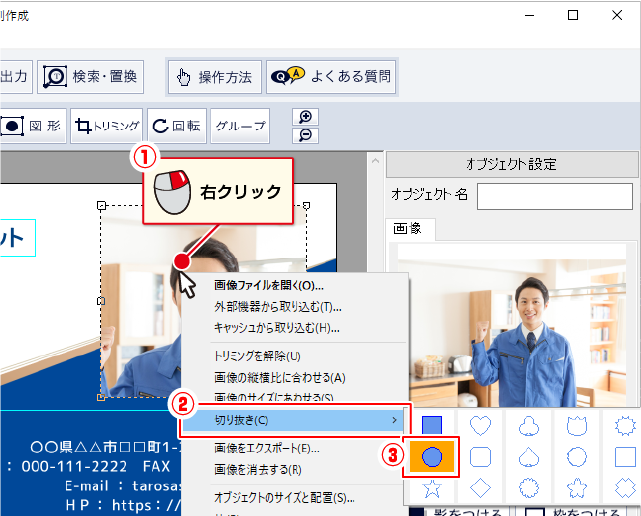Zoom in with the plus magnifier icon
641x516 pixels.
point(305,117)
